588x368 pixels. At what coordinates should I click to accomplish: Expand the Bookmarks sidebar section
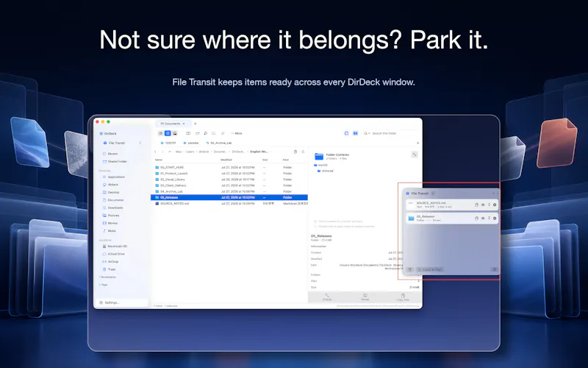pyautogui.click(x=107, y=277)
